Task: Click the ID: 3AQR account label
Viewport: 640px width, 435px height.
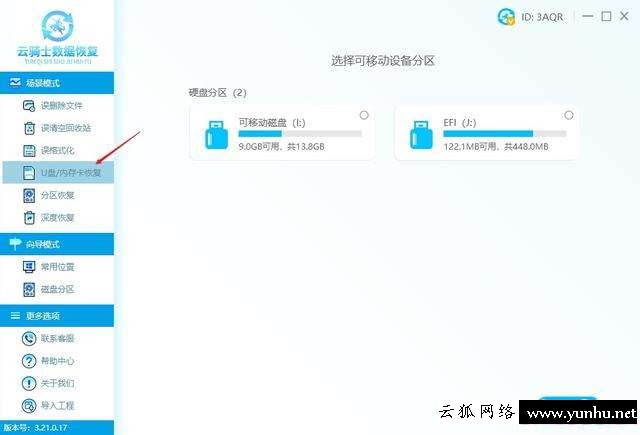Action: pyautogui.click(x=542, y=17)
